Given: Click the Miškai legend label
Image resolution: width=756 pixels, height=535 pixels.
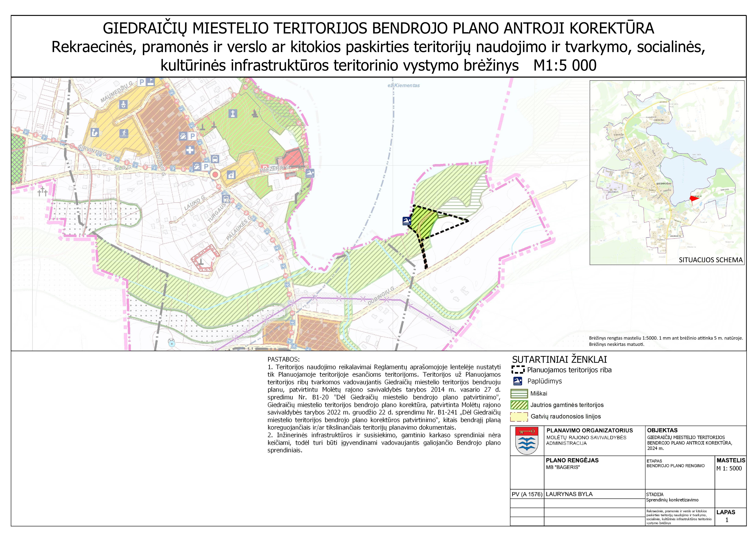Looking at the screenshot, I should pyautogui.click(x=539, y=393).
